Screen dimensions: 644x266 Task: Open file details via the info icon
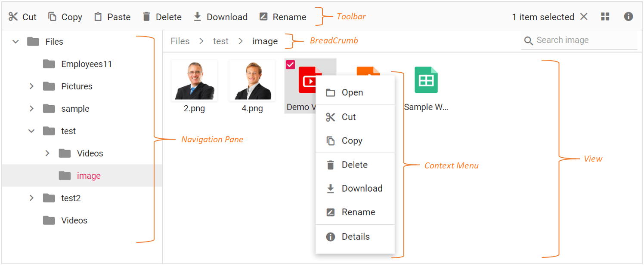point(629,16)
